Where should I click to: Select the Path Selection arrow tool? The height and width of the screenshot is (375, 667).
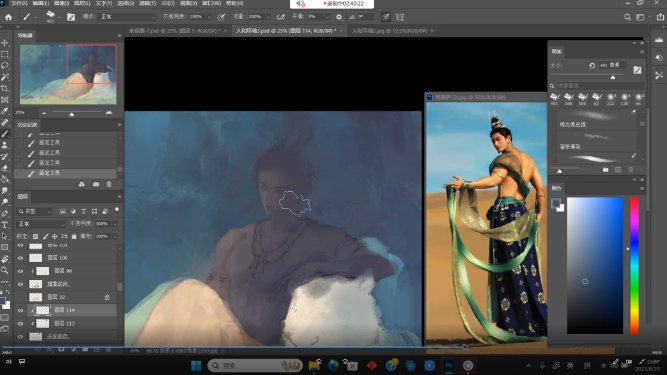pos(5,236)
